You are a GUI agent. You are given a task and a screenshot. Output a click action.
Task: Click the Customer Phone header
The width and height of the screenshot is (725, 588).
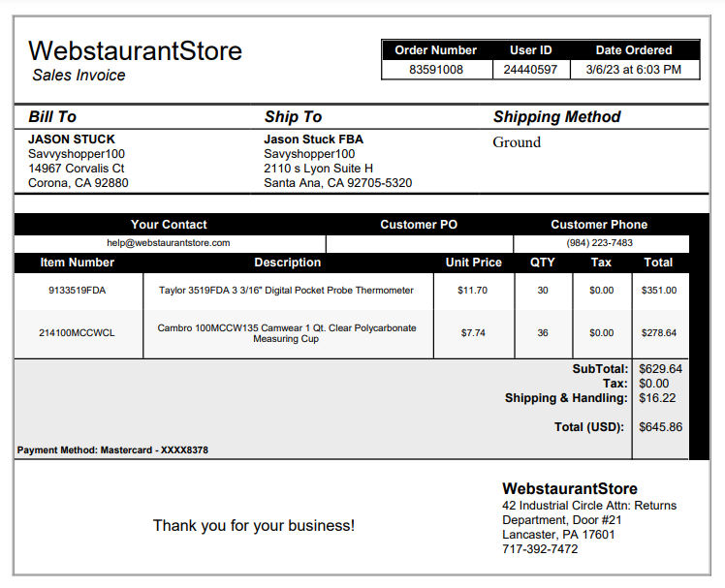click(x=599, y=225)
